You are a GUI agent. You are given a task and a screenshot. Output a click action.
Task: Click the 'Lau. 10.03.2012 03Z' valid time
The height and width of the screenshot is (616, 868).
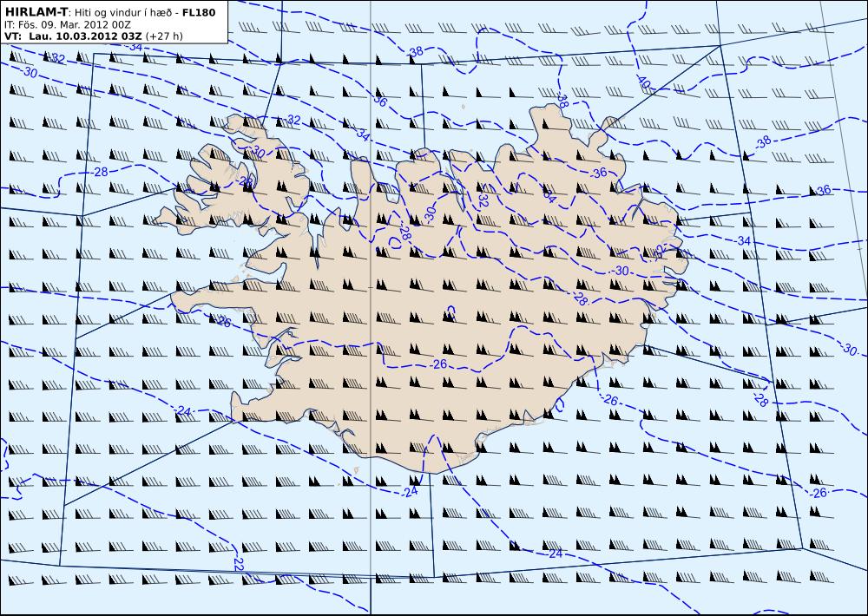click(85, 36)
